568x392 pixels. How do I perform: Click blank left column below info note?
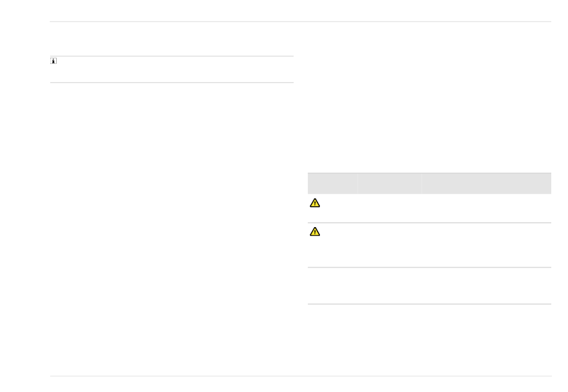172,228
